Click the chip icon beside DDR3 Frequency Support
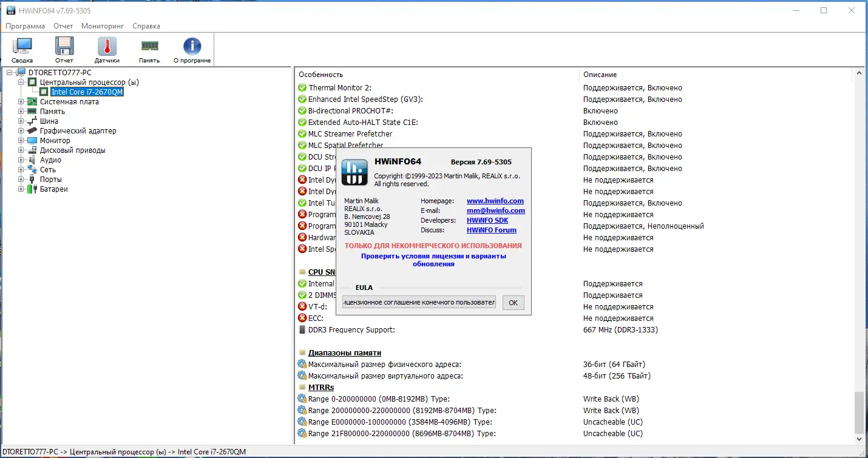The height and width of the screenshot is (458, 868). [302, 330]
